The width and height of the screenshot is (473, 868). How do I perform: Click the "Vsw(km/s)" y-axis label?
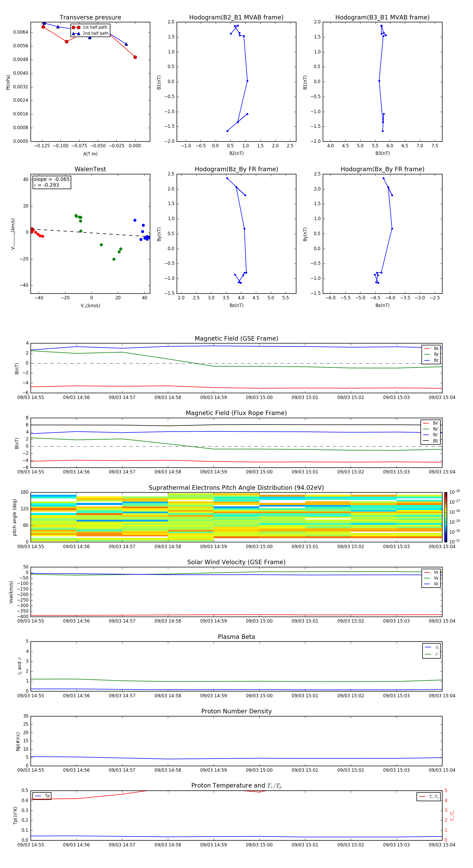tap(11, 592)
